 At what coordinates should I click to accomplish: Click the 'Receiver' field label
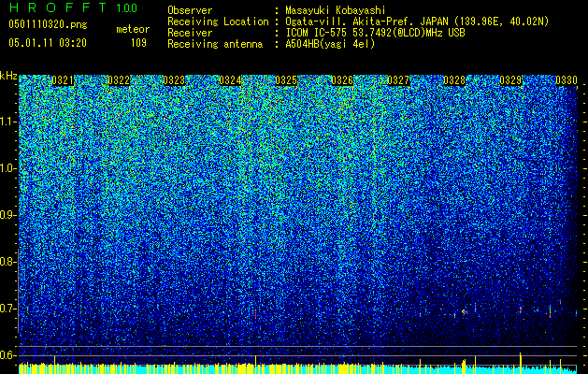point(190,33)
